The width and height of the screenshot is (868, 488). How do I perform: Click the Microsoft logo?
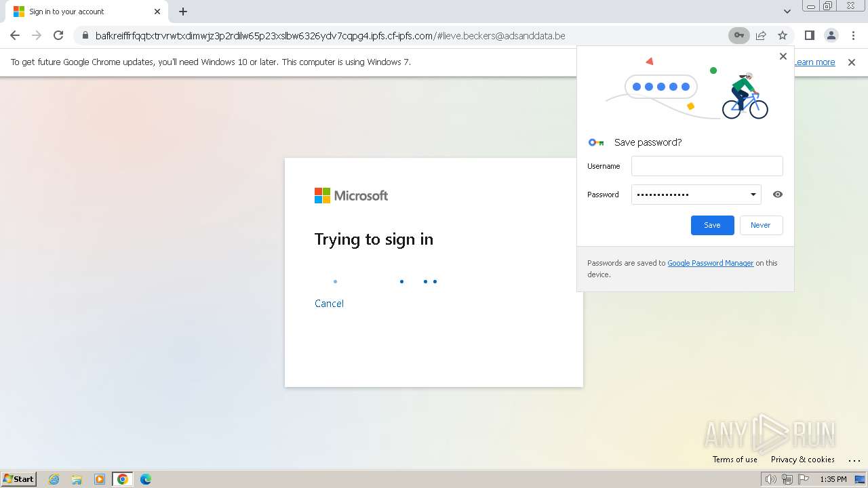pyautogui.click(x=351, y=195)
